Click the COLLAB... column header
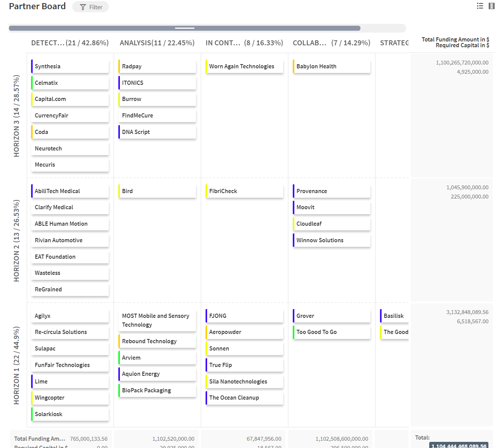The height and width of the screenshot is (448, 503). point(331,43)
